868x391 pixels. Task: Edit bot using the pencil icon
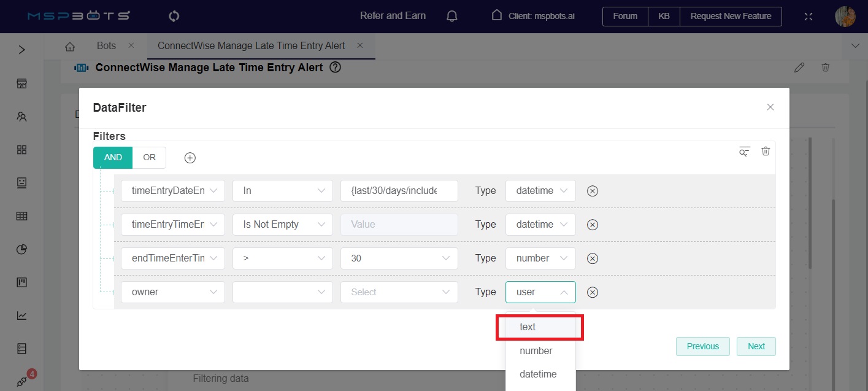[x=799, y=68]
